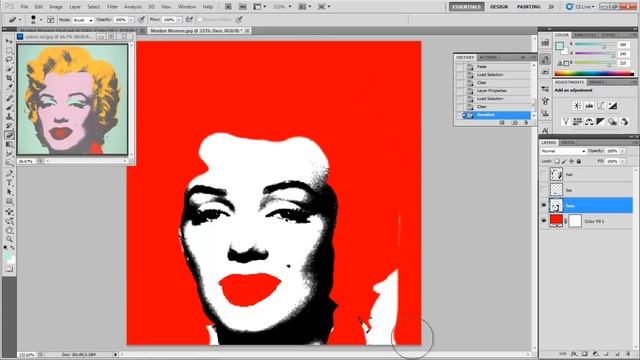Select the Eyedropper tool

(9, 87)
